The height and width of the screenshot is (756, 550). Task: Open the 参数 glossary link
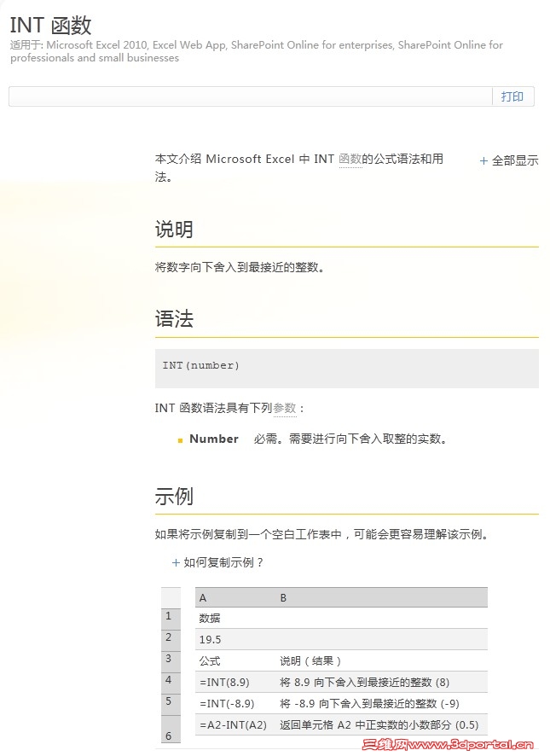(285, 408)
